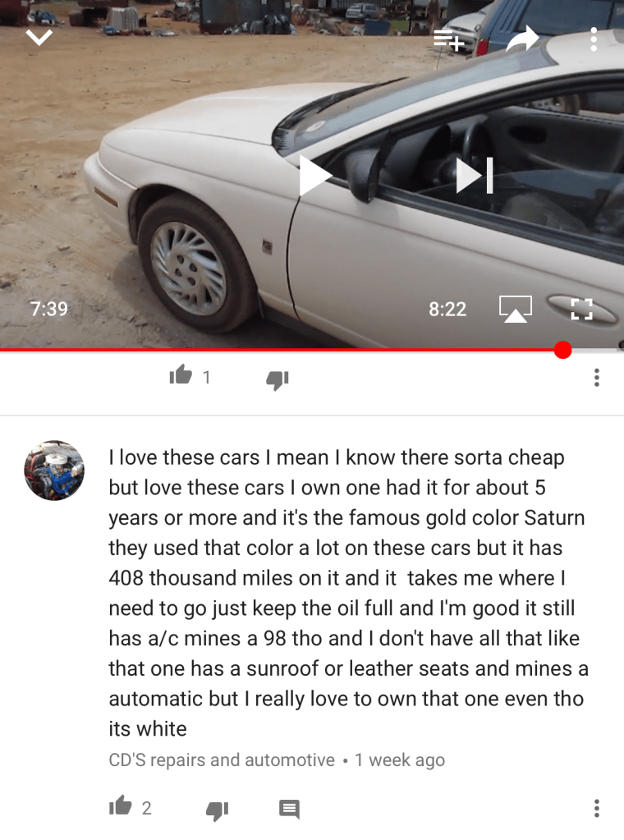The width and height of the screenshot is (624, 840).
Task: Like the video with the thumbs up
Action: point(181,375)
